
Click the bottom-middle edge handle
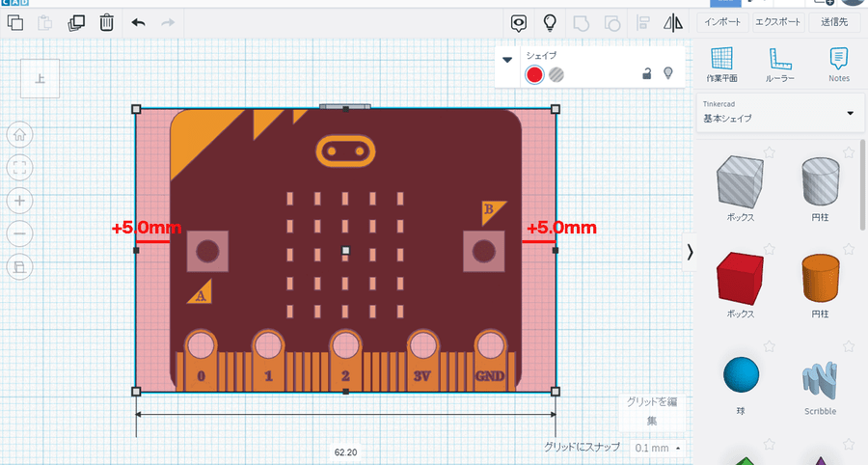346,392
